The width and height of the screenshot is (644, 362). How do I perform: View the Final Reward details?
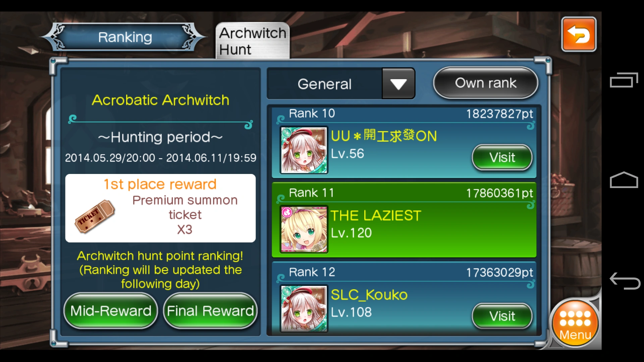coord(210,311)
